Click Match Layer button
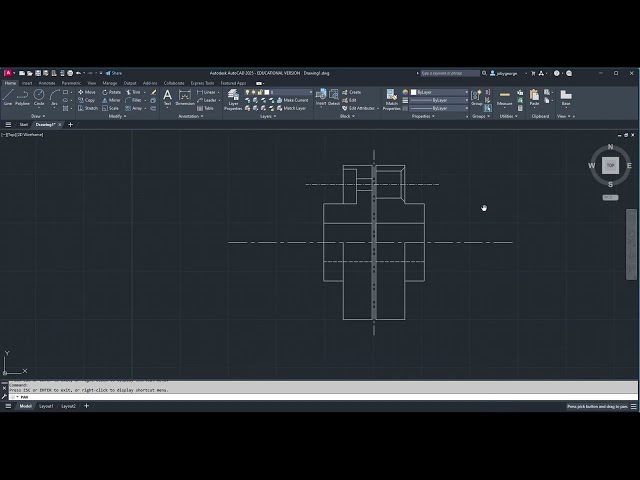The height and width of the screenshot is (480, 640). (291, 108)
